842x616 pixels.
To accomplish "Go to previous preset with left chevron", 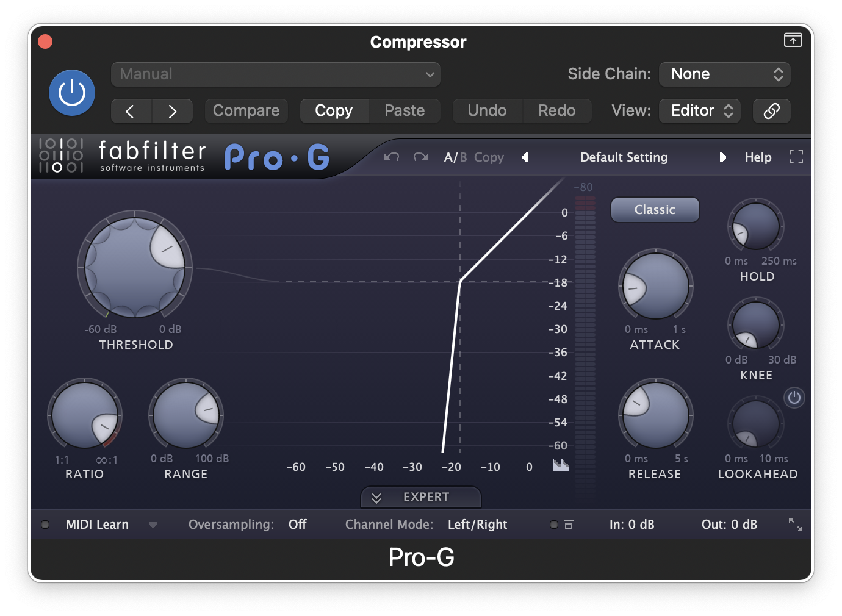I will point(131,111).
